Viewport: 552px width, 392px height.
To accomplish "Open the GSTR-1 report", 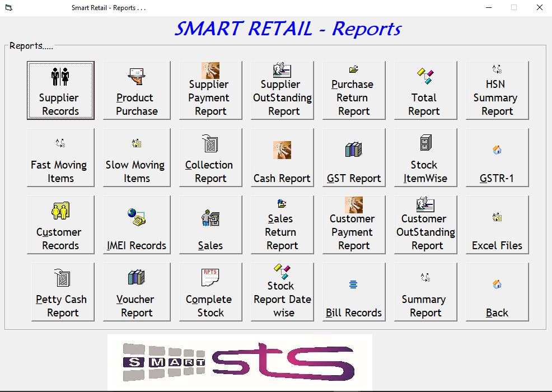I will point(497,157).
